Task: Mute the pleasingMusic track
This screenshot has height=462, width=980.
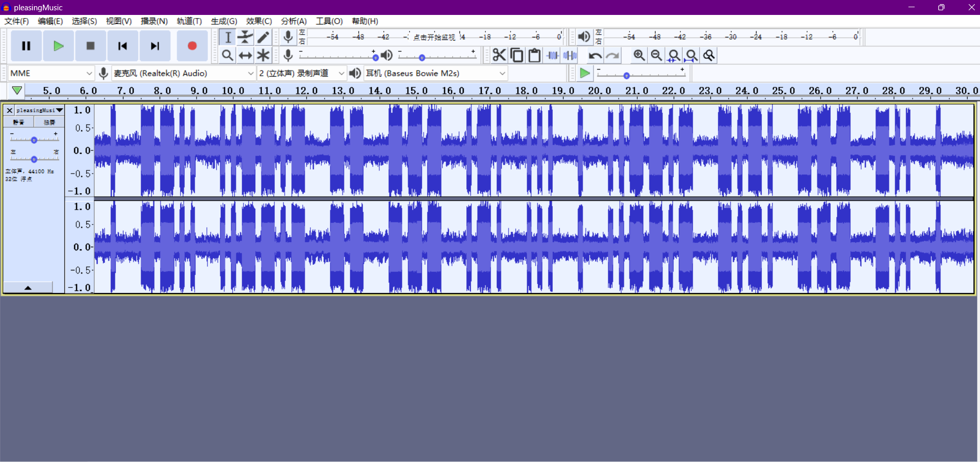Action: point(19,122)
